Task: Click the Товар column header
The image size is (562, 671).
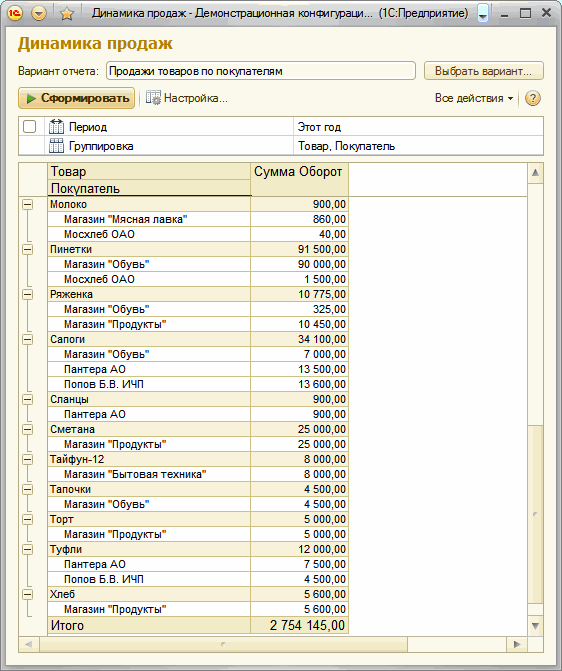Action: (149, 171)
